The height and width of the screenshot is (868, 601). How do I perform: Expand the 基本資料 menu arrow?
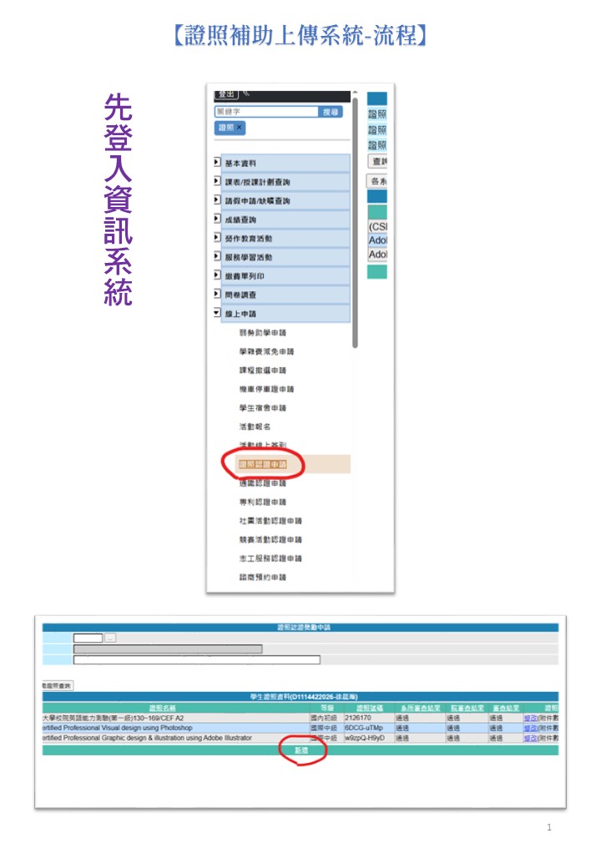(217, 162)
